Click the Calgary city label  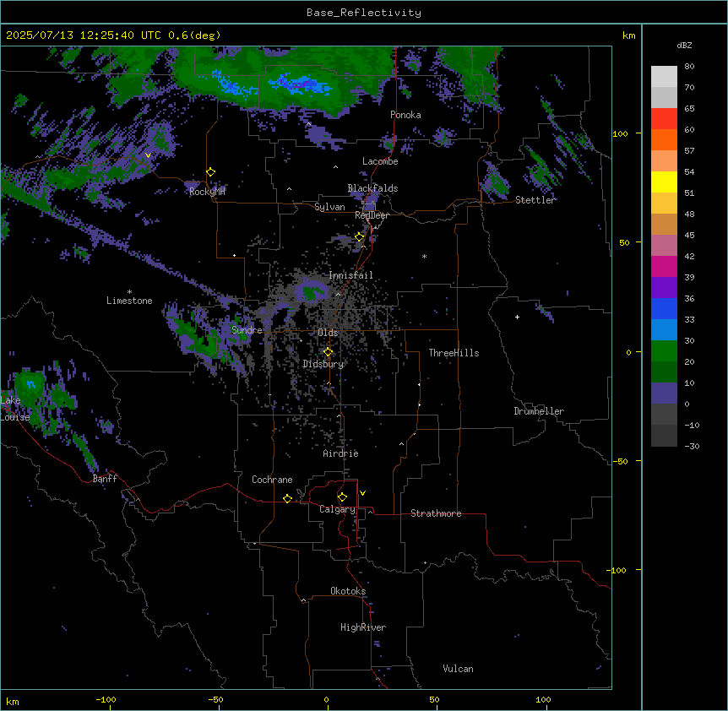pyautogui.click(x=337, y=509)
